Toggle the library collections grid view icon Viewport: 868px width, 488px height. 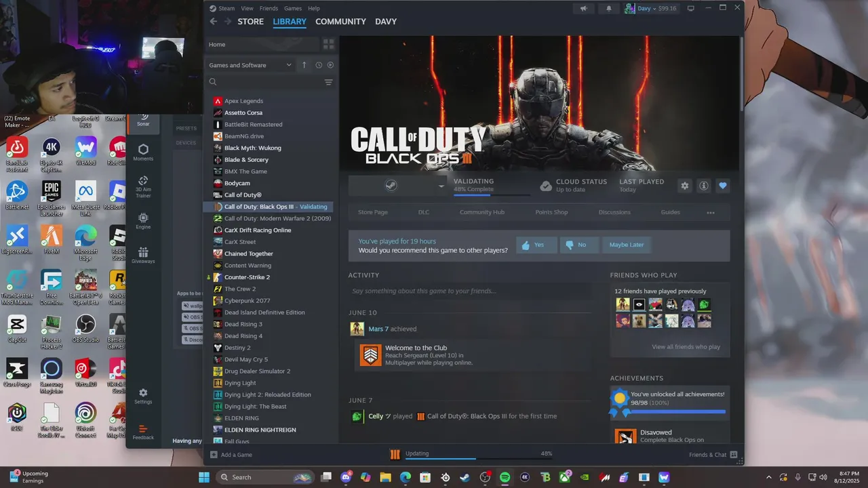[x=329, y=44]
